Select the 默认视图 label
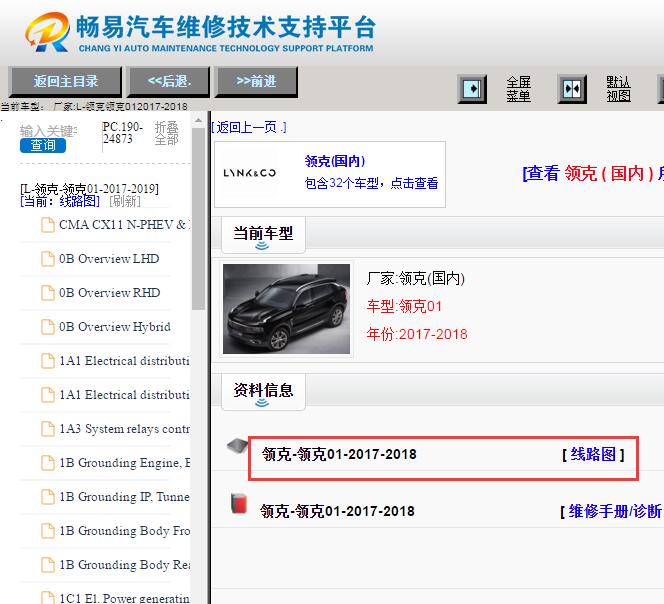664x604 pixels. point(618,89)
